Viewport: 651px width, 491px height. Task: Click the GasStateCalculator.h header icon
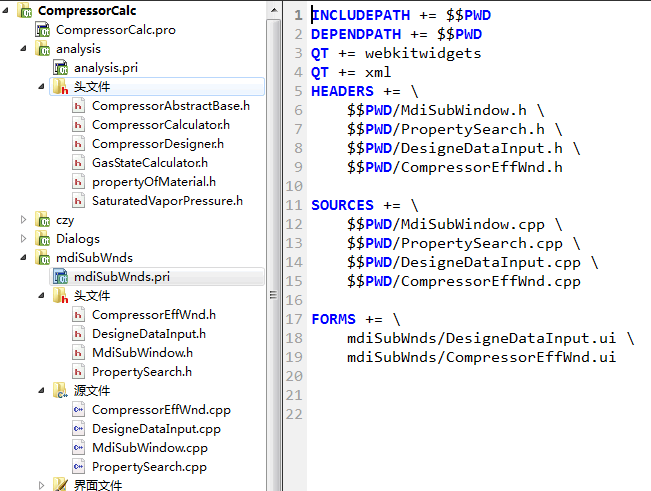click(x=78, y=163)
